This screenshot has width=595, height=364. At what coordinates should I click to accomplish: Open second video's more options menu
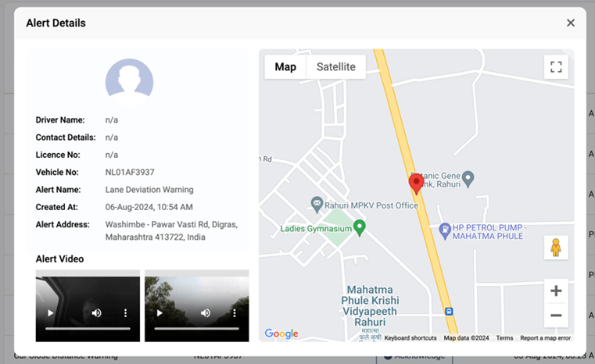(235, 313)
